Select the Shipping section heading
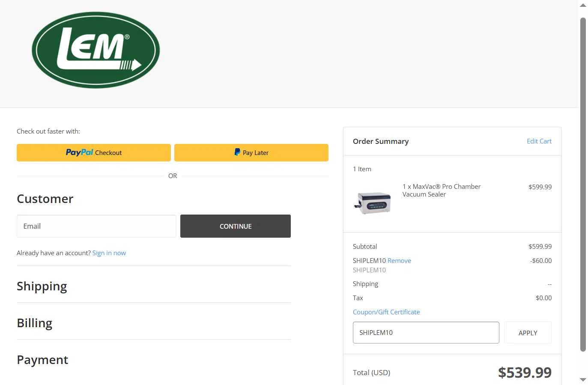Screen dimensions: 588x385 pyautogui.click(x=42, y=286)
